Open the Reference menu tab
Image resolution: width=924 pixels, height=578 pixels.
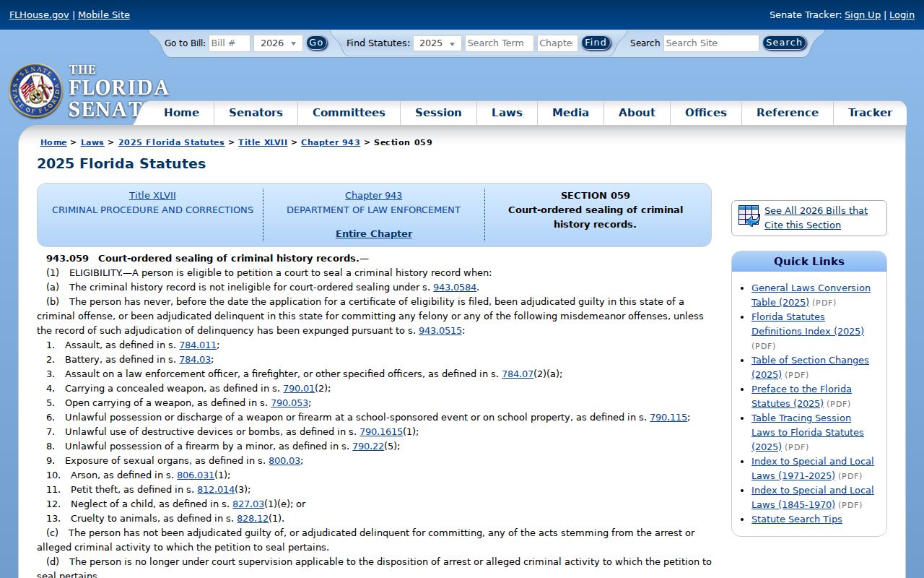(x=787, y=113)
